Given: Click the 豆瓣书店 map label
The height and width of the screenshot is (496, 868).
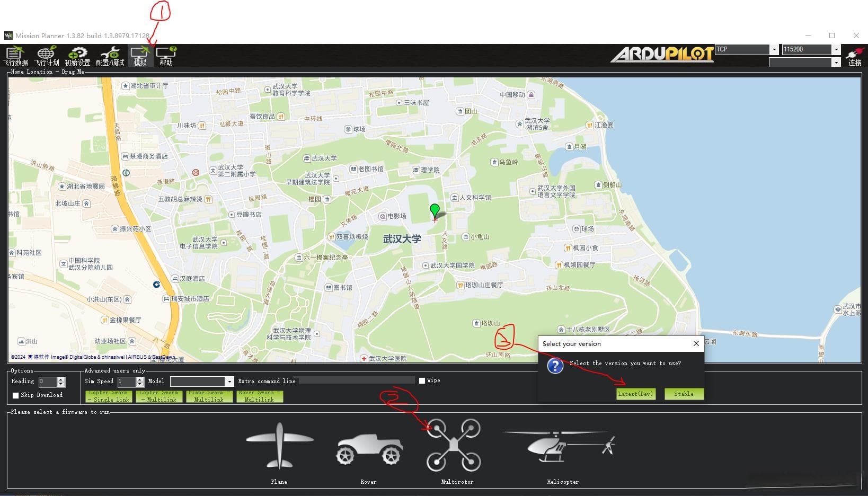Looking at the screenshot, I should (x=249, y=215).
